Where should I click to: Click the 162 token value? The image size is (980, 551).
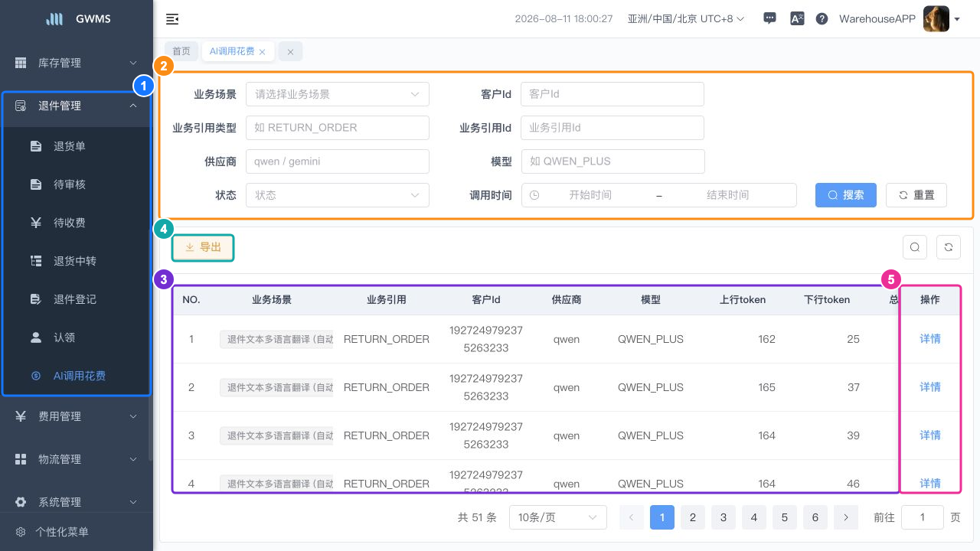tap(766, 339)
